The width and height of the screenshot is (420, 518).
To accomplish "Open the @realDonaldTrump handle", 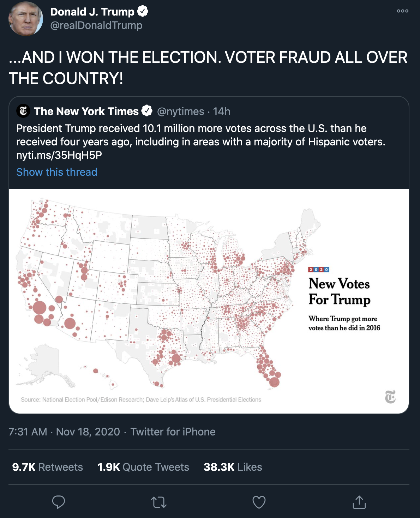I will [x=96, y=25].
